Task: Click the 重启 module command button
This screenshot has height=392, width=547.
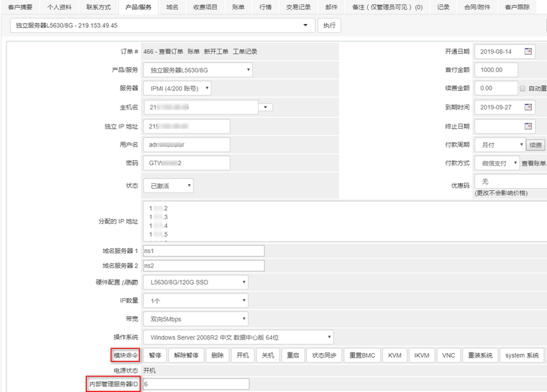Action: (x=293, y=355)
